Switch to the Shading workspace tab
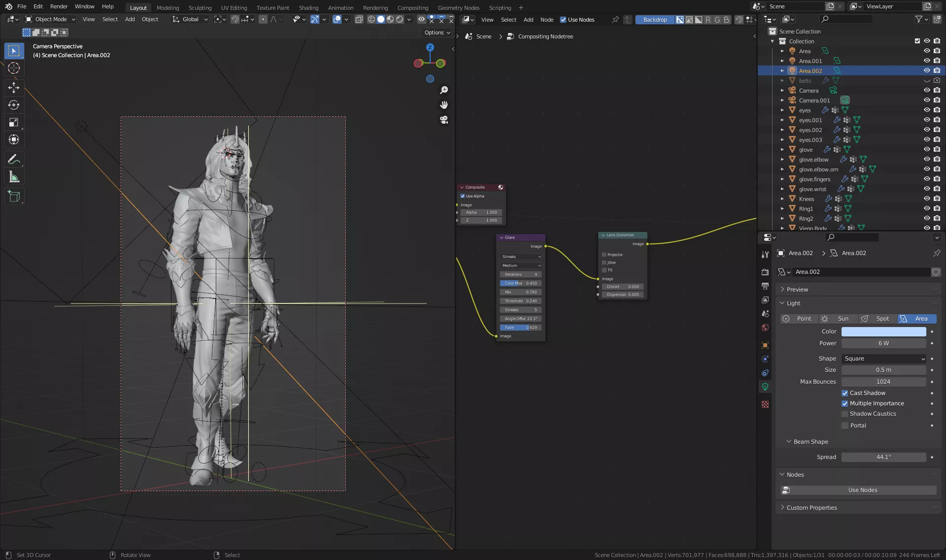This screenshot has height=560, width=946. [x=308, y=7]
